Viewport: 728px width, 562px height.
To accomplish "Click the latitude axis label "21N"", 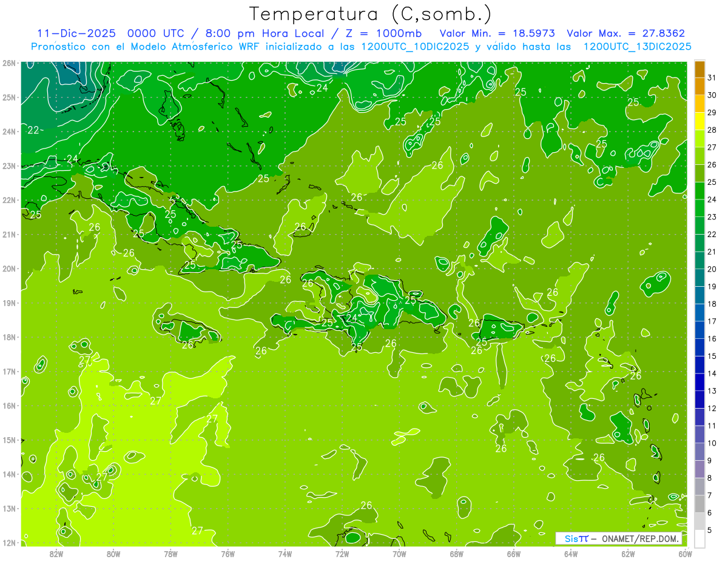I will tap(9, 234).
